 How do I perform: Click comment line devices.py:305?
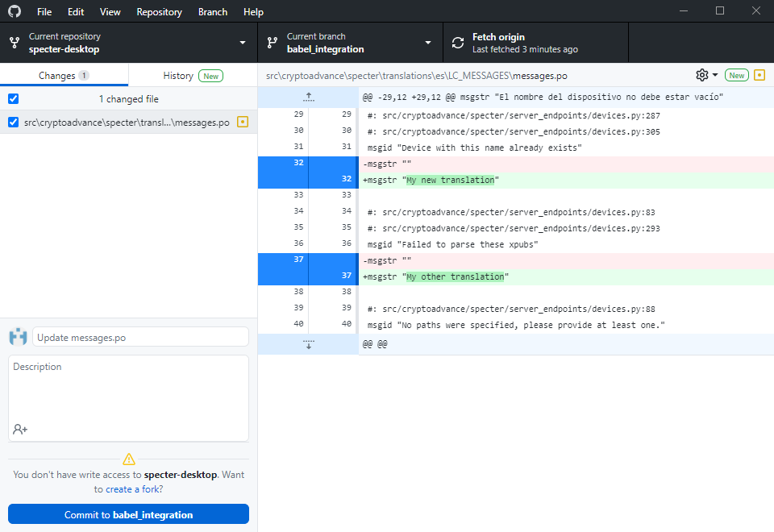click(514, 131)
